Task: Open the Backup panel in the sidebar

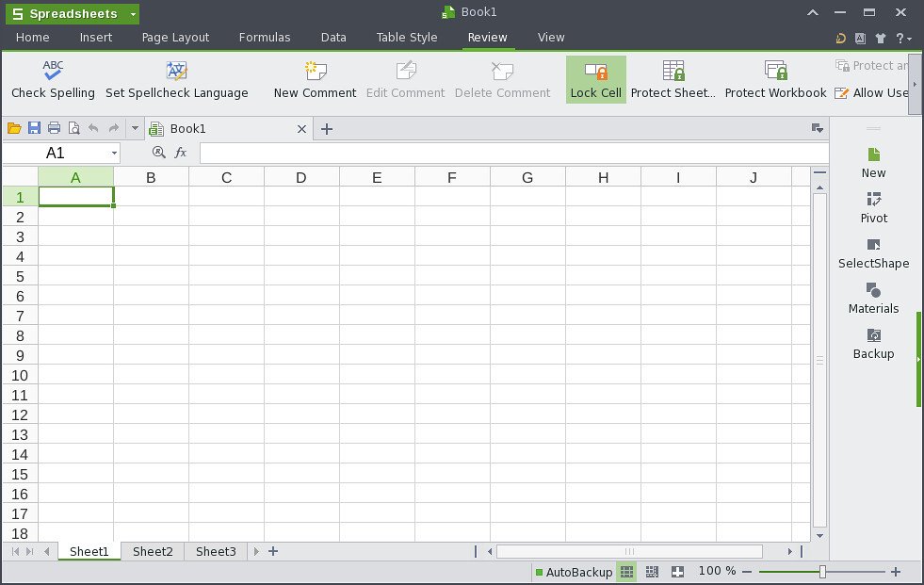Action: pyautogui.click(x=873, y=343)
